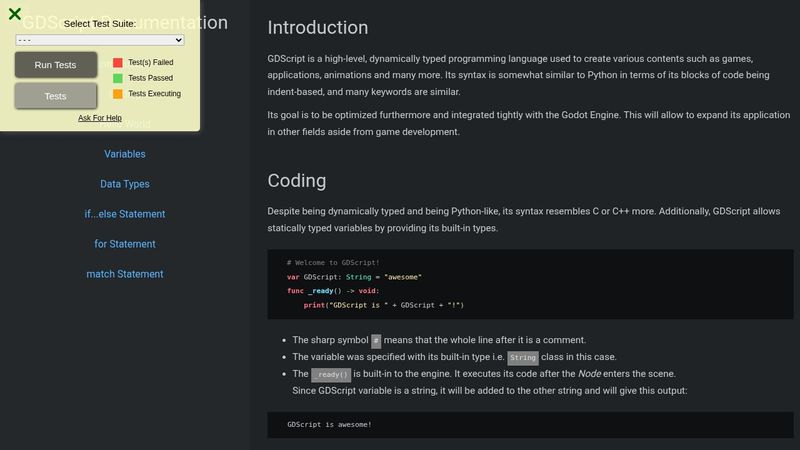The image size is (800, 450).
Task: Open the Ask For Help link
Action: coord(100,118)
